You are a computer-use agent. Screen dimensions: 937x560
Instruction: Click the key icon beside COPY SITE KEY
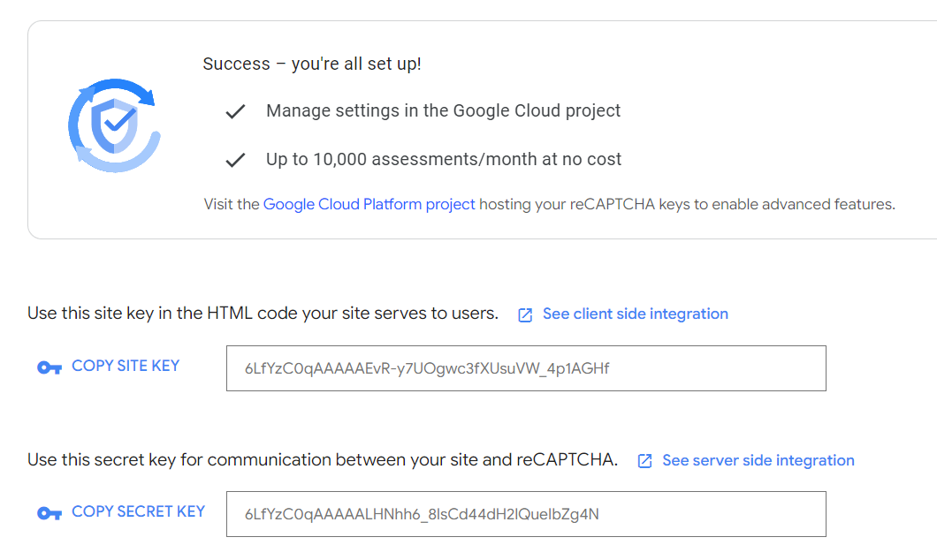[50, 367]
